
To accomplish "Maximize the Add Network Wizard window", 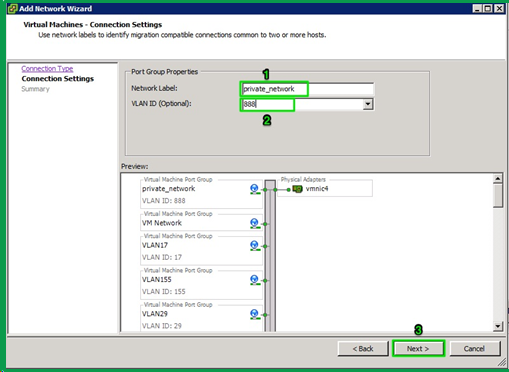I will [x=488, y=9].
